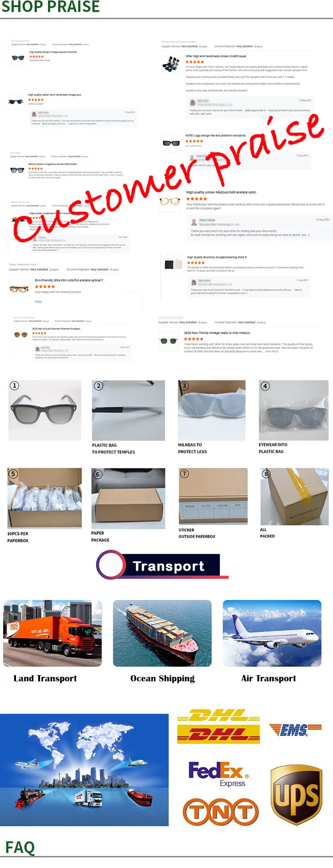Click the Transport banner circle icon
The width and height of the screenshot is (333, 868).
point(111,565)
